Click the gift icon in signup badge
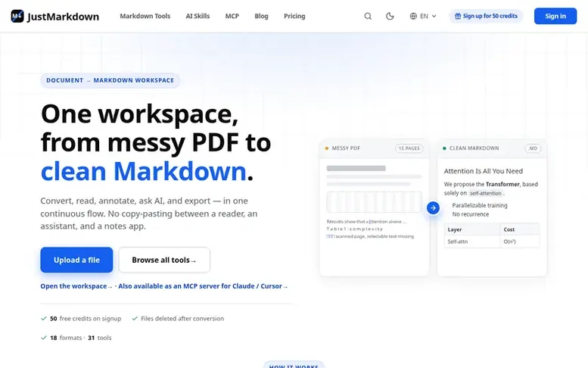 458,16
